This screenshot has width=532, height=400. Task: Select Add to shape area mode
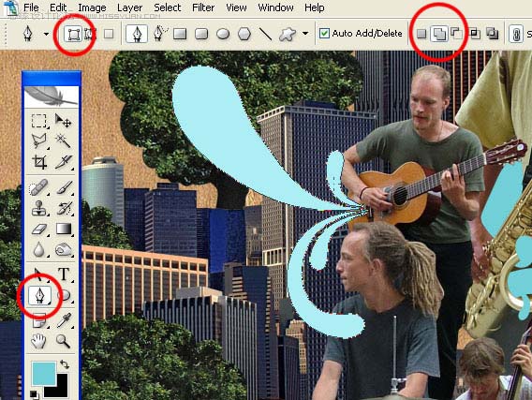pyautogui.click(x=439, y=34)
